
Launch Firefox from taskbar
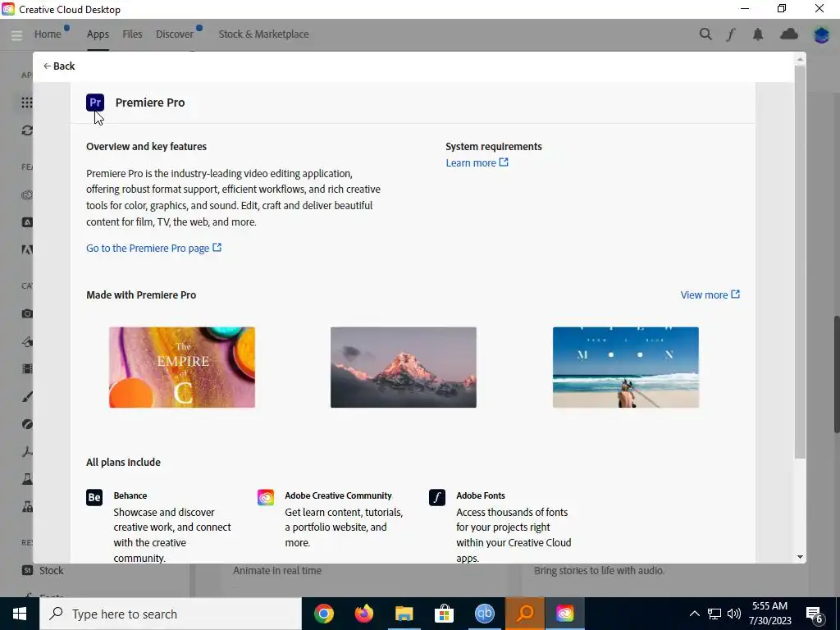364,614
